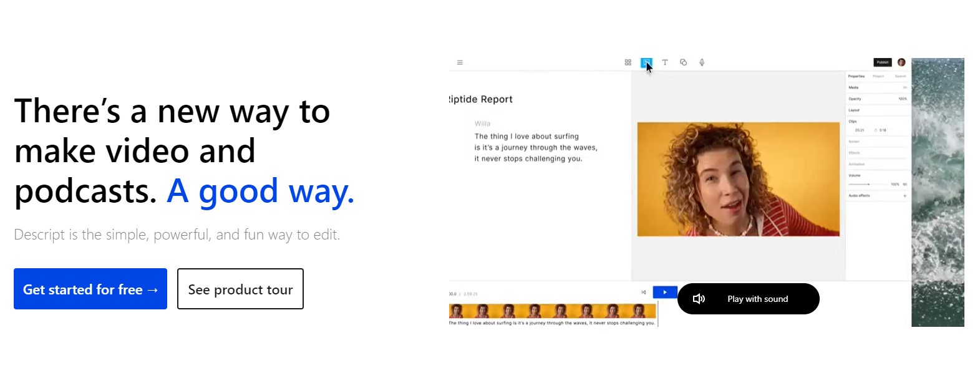Click the timeline timecode display

463,294
